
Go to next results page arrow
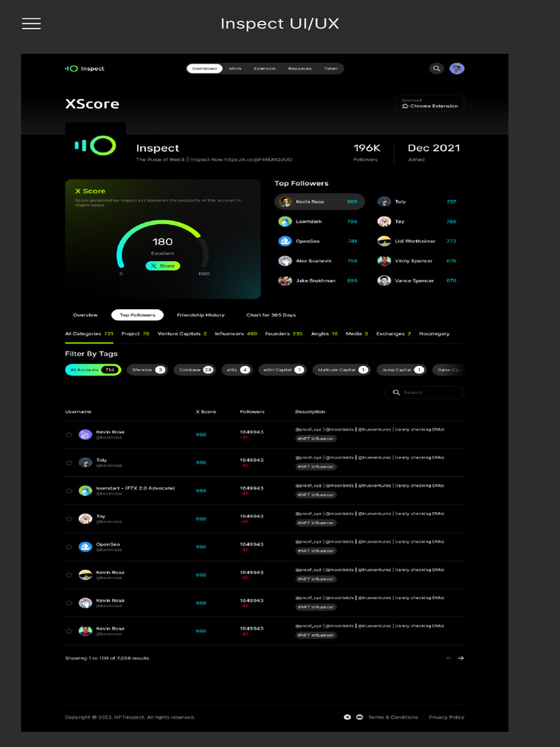461,658
